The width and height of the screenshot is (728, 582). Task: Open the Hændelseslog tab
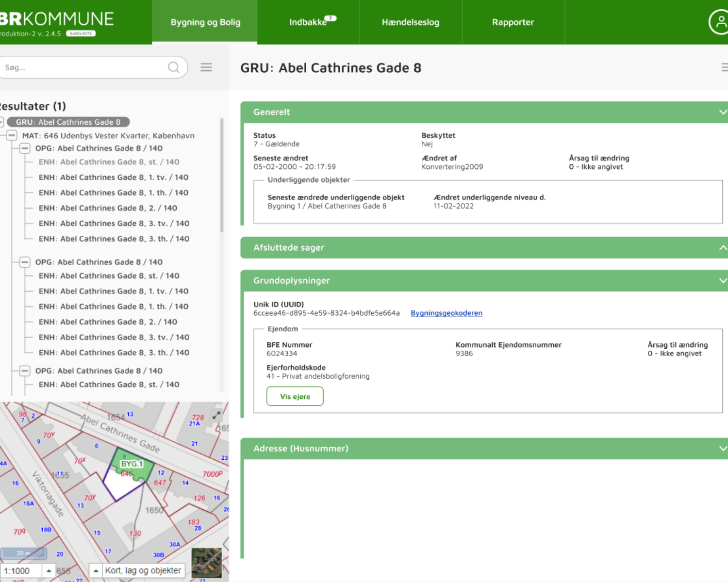coord(410,22)
